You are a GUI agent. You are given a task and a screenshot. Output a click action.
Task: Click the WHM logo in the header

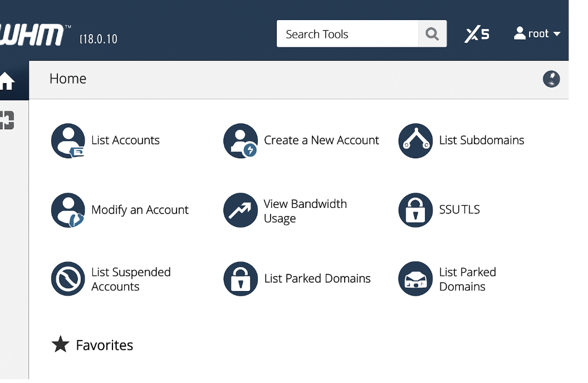32,35
